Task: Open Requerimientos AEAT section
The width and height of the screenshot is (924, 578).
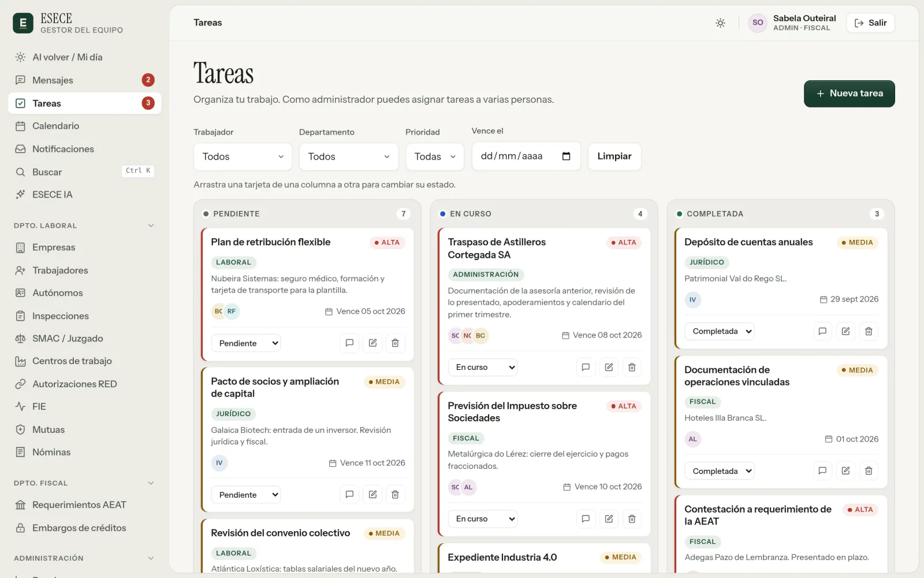Action: click(x=84, y=505)
